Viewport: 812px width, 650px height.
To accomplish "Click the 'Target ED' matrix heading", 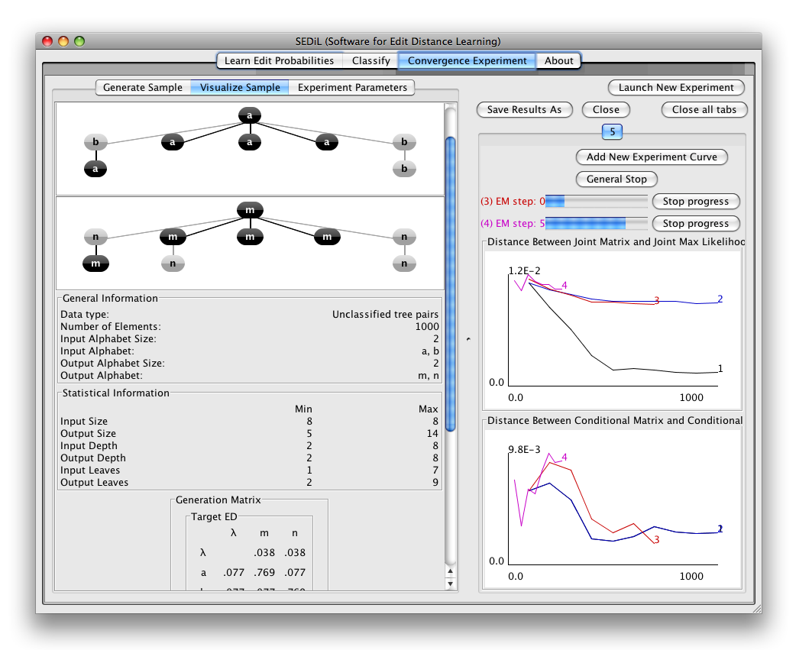I will 214,517.
